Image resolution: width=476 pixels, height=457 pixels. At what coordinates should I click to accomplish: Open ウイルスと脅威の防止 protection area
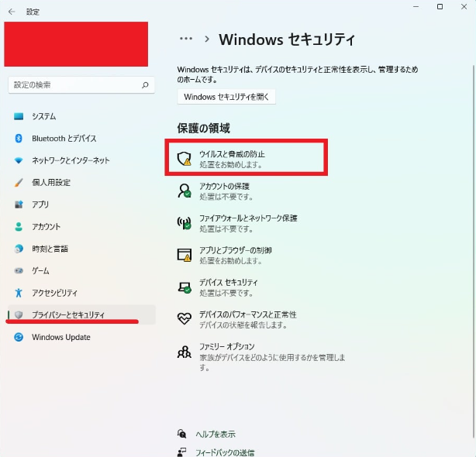247,159
